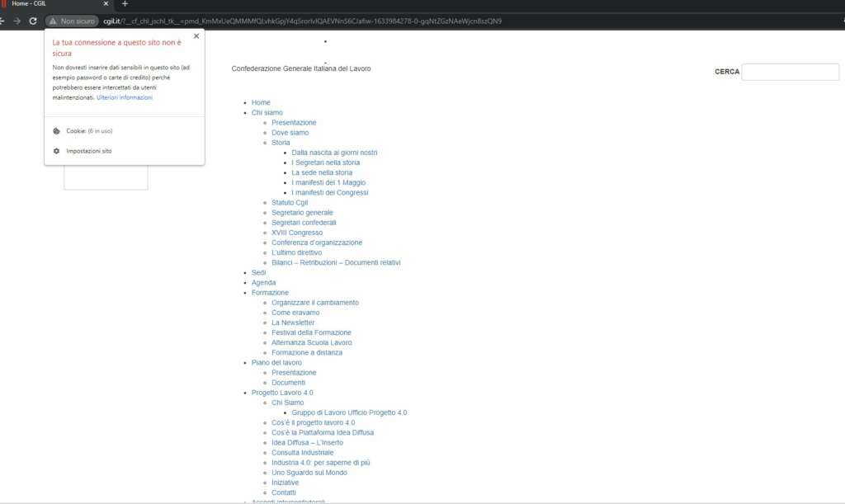Open Dalla nascita ai giorni nostri
This screenshot has height=504, width=845.
click(x=334, y=153)
